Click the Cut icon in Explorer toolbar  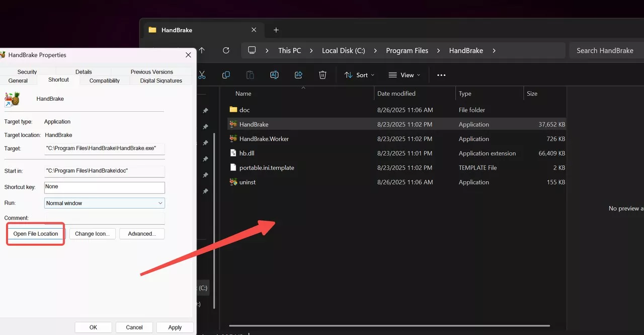point(202,75)
